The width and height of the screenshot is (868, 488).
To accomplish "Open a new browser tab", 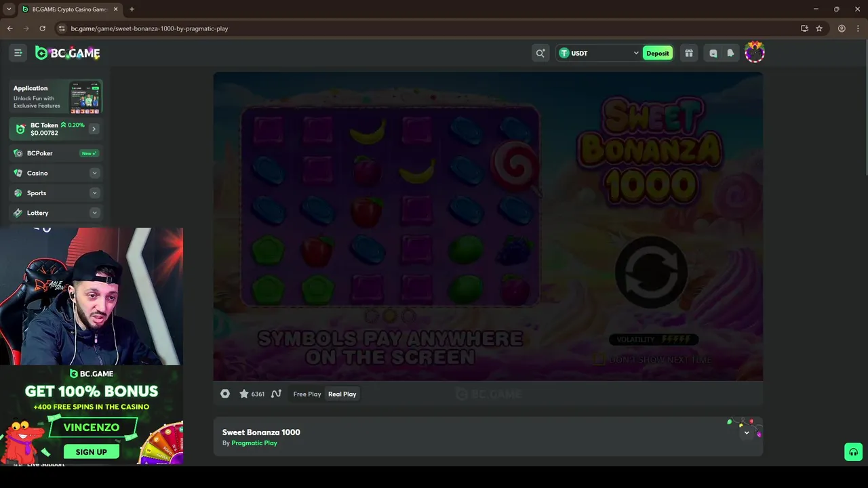I will [x=132, y=9].
